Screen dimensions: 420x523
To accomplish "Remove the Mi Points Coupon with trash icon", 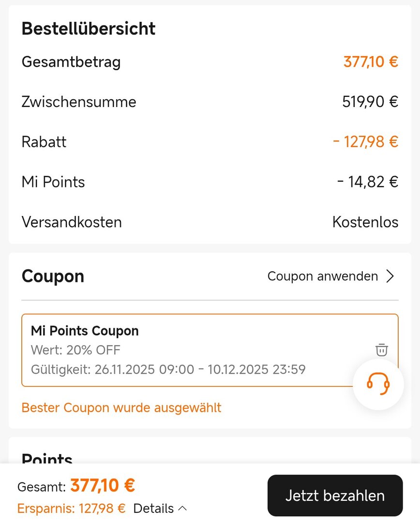I will pyautogui.click(x=382, y=350).
